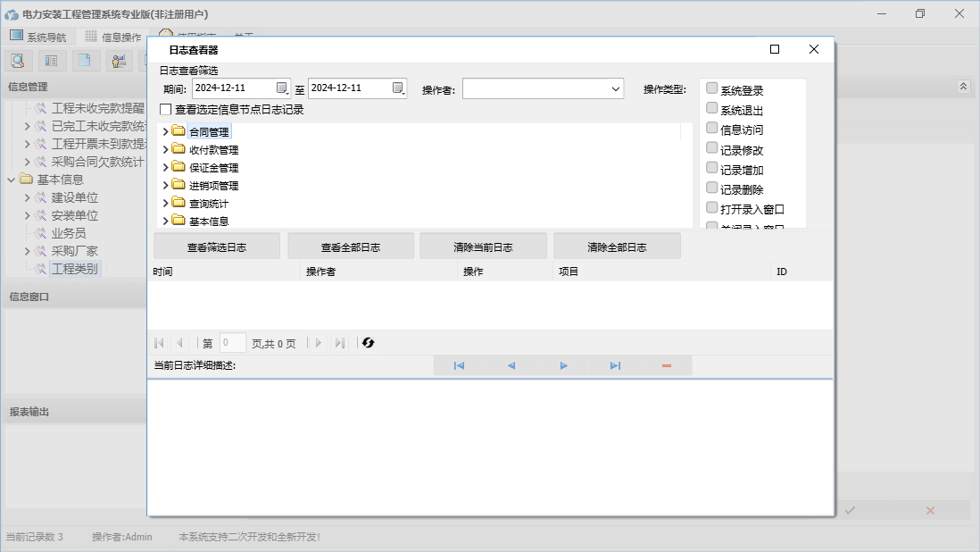
Task: Switch to the 系统导航 tab
Action: 38,37
